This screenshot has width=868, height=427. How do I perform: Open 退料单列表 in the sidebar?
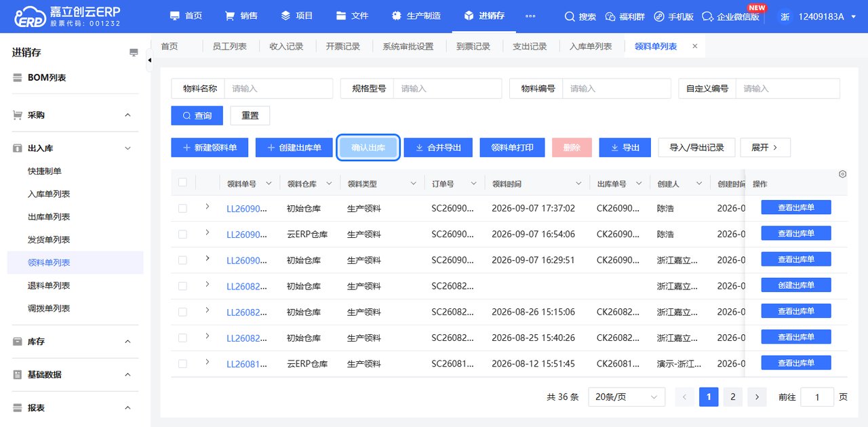tap(49, 286)
